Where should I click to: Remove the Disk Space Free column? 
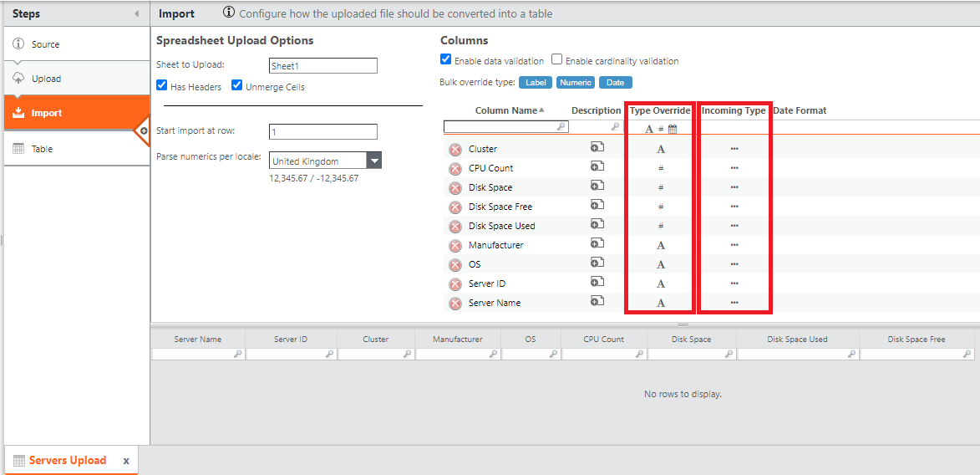click(x=455, y=207)
